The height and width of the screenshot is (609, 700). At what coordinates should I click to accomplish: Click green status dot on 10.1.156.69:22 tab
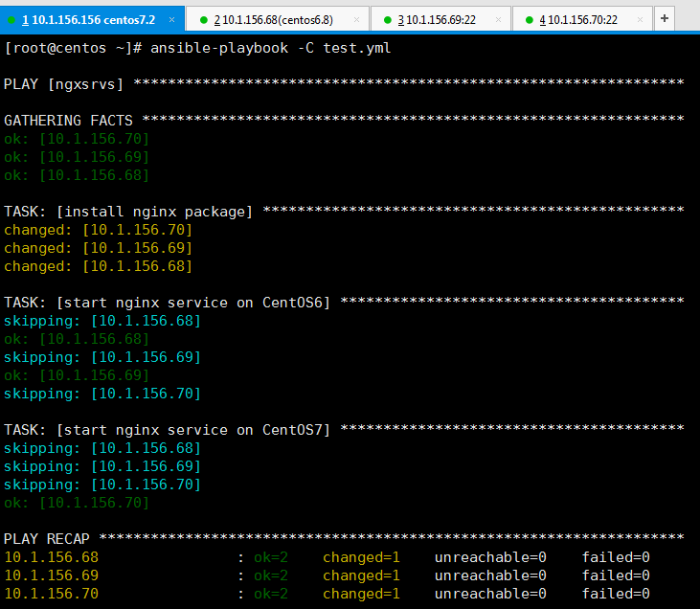click(388, 20)
